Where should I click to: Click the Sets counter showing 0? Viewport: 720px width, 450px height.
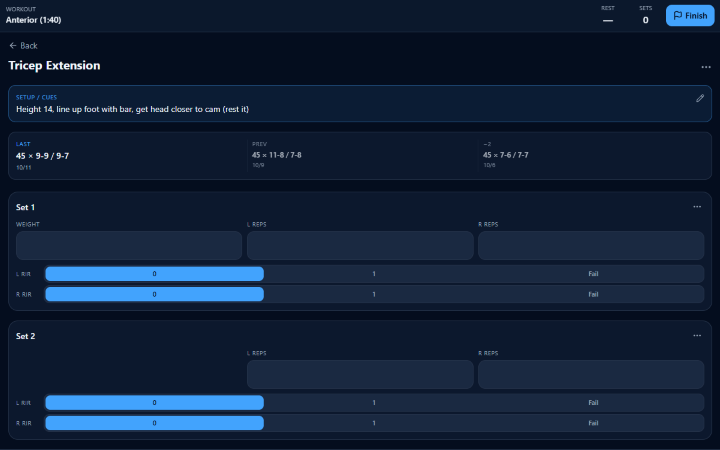click(645, 16)
